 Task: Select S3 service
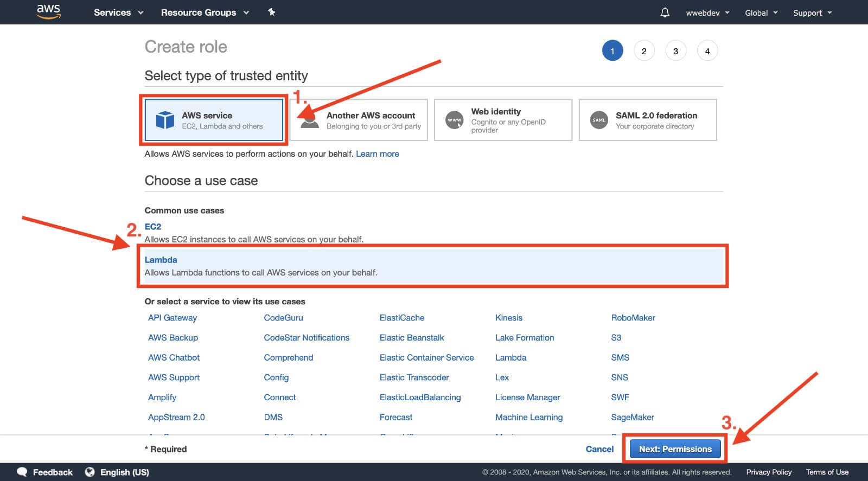[616, 338]
